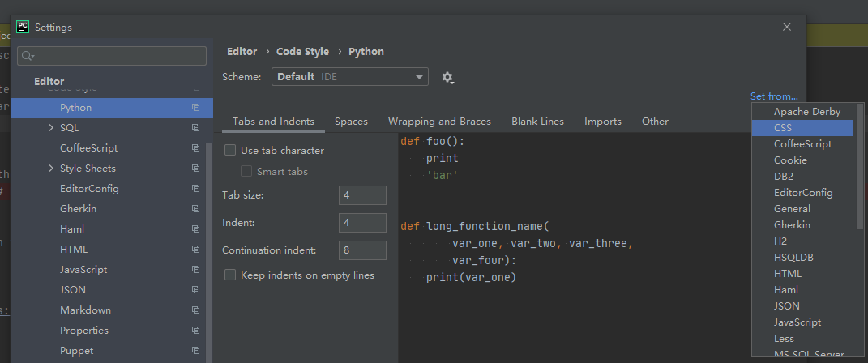Choose HSQLDB from Set from list
The width and height of the screenshot is (868, 363).
(802, 258)
